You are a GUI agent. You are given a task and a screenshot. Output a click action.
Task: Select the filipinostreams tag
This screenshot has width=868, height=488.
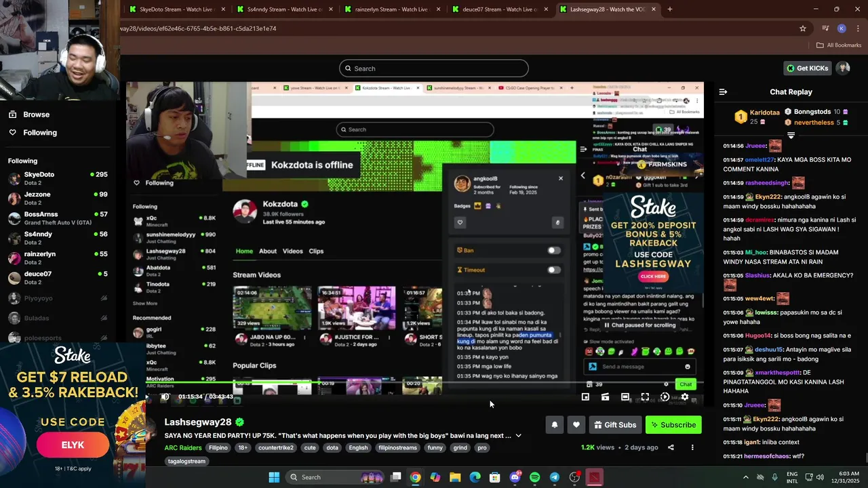397,448
